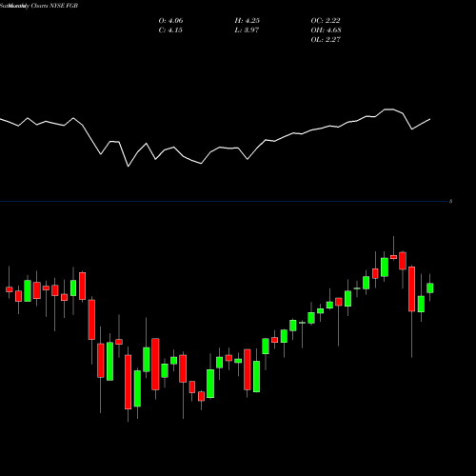Select the final green candlestick of the series
This screenshot has width=476, height=476.
(430, 288)
